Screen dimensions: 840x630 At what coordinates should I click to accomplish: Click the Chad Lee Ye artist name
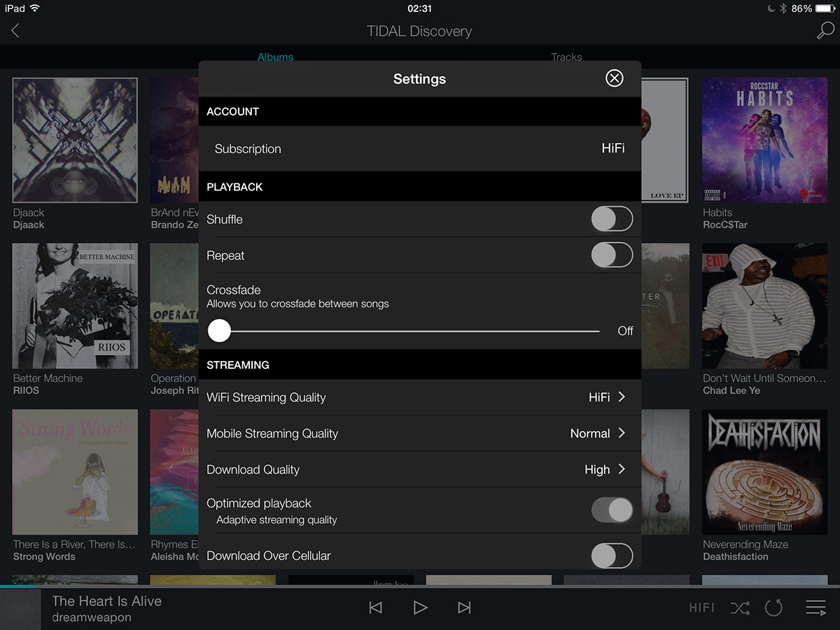731,391
